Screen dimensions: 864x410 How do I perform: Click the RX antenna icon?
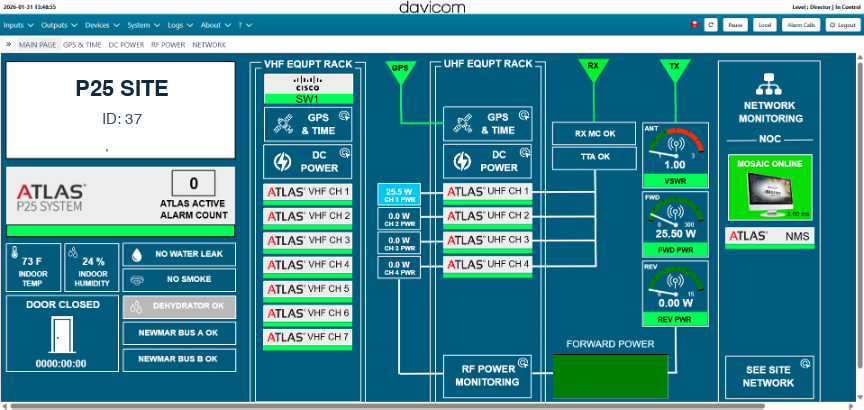[593, 70]
